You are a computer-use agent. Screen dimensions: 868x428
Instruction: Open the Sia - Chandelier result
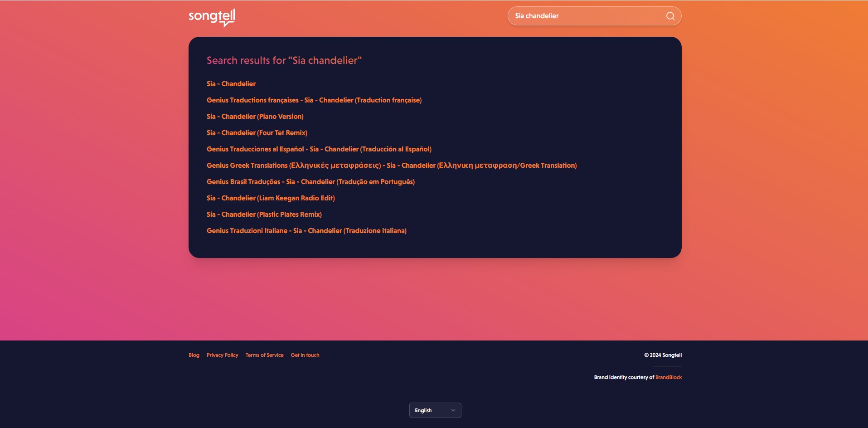[231, 84]
